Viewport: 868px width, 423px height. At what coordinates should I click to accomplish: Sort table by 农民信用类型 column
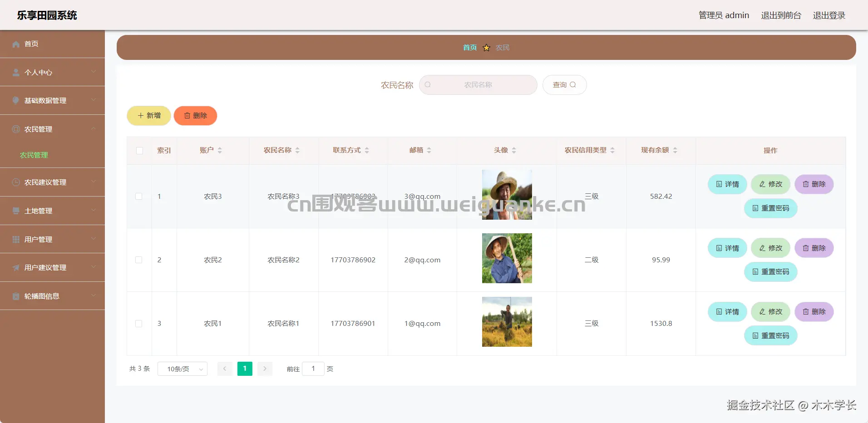click(612, 150)
